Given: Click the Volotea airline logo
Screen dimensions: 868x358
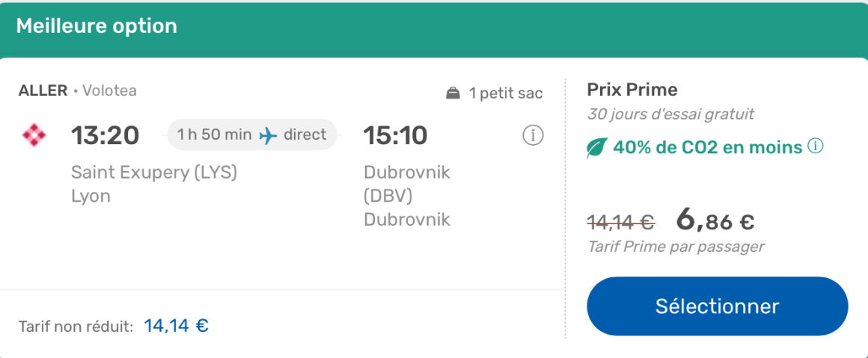Looking at the screenshot, I should coord(34,135).
